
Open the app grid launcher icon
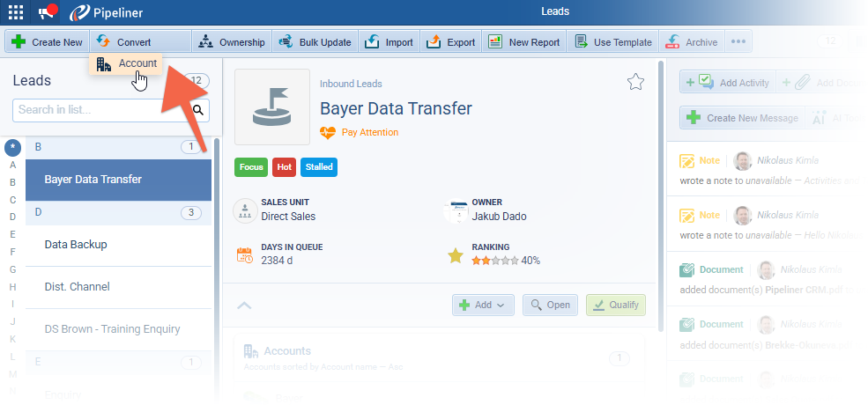coord(16,12)
